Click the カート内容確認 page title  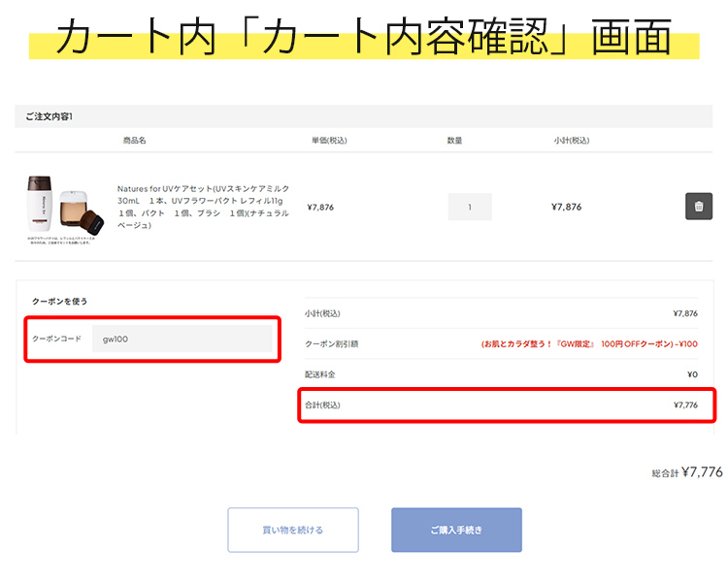pos(364,37)
